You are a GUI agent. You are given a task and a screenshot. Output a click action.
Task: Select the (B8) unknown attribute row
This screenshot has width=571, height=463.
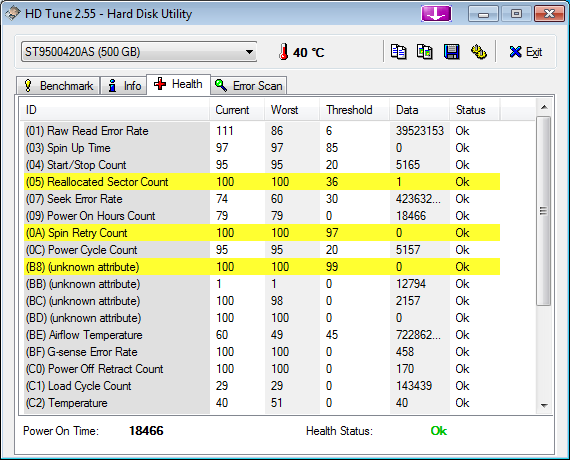coord(262,267)
